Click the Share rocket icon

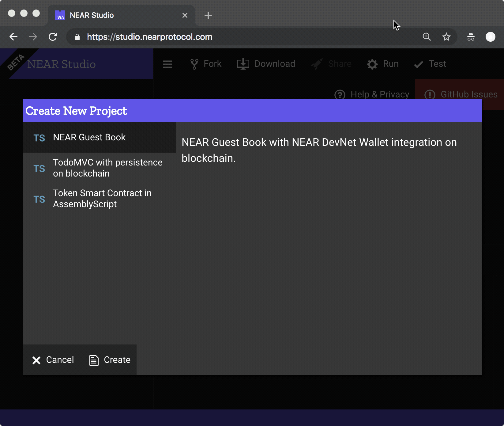pos(317,64)
